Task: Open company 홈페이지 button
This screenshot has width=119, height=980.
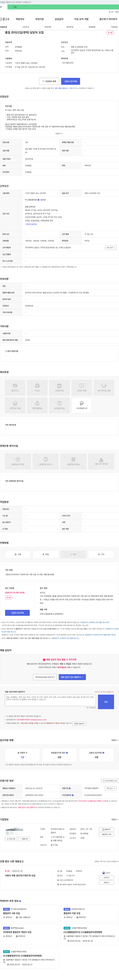Action: (106, 829)
